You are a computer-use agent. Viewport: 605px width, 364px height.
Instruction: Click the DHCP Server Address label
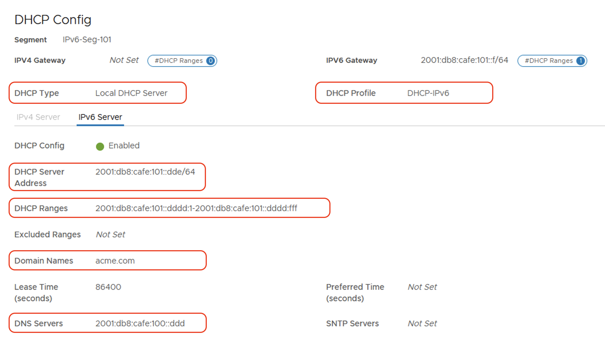tap(39, 177)
